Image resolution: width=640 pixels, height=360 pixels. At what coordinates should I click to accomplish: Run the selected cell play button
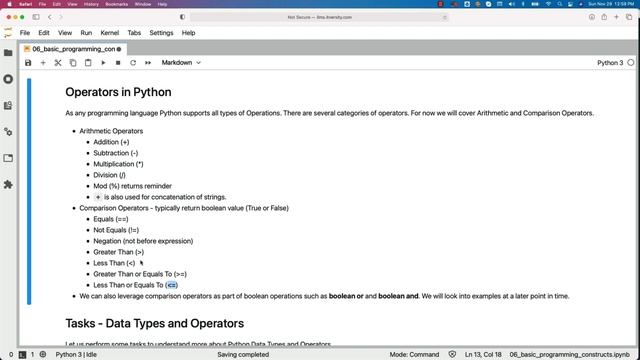pyautogui.click(x=103, y=63)
